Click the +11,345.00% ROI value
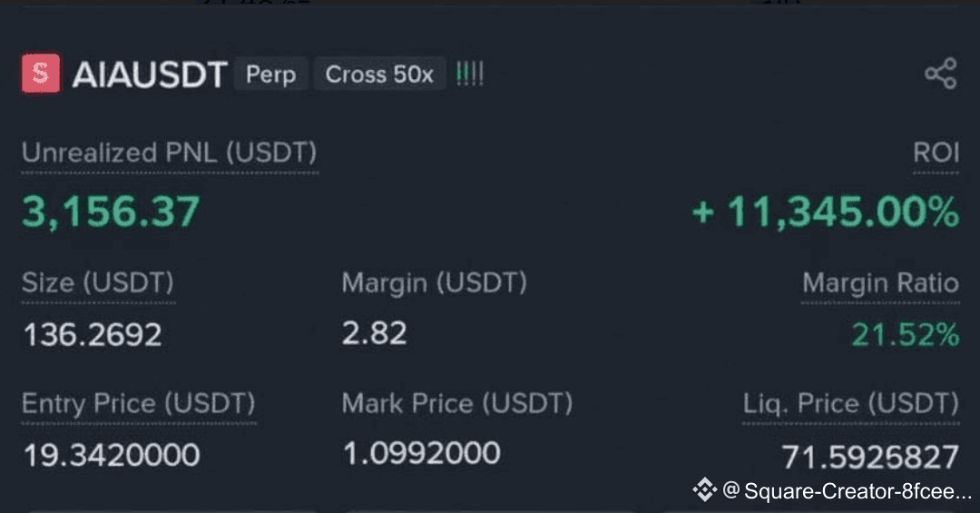980x513 pixels. pyautogui.click(x=825, y=212)
